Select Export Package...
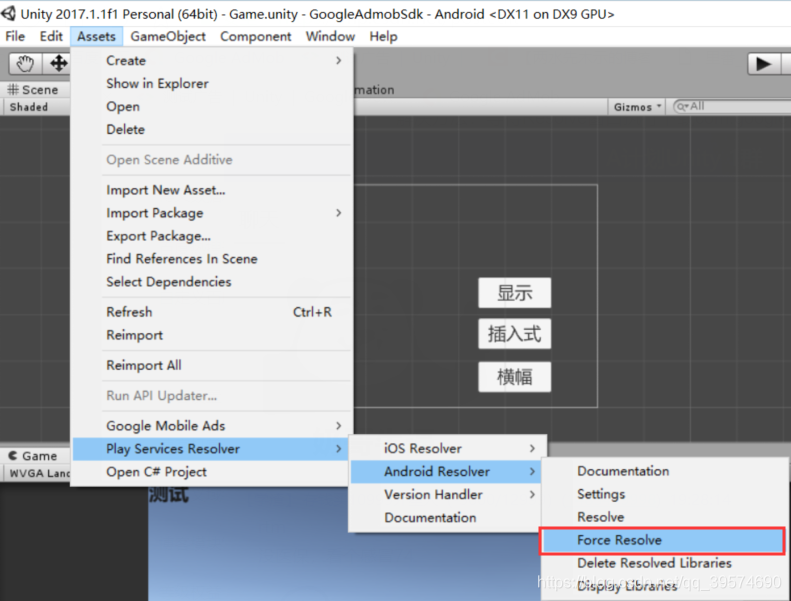Screen dimensions: 791x601 click(212, 236)
